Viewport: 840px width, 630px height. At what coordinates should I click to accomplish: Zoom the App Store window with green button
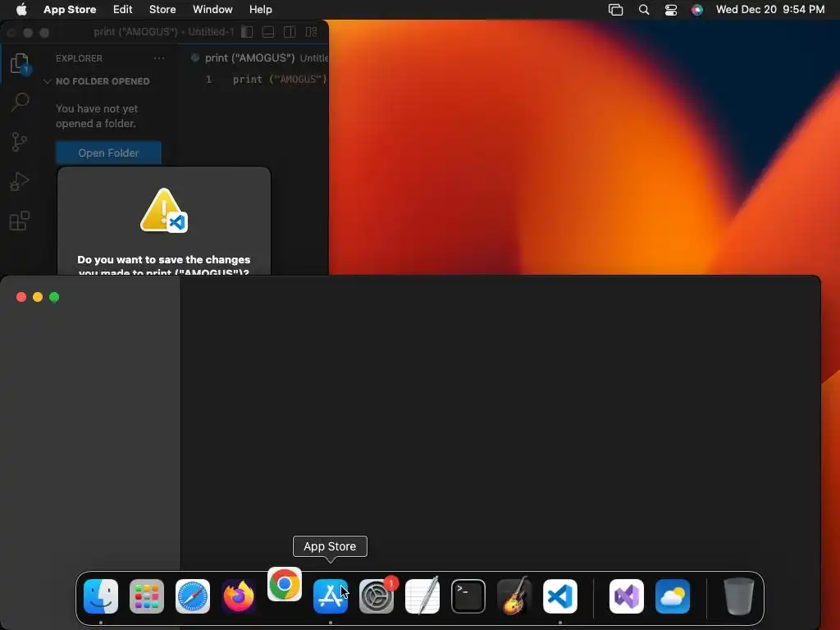coord(54,297)
